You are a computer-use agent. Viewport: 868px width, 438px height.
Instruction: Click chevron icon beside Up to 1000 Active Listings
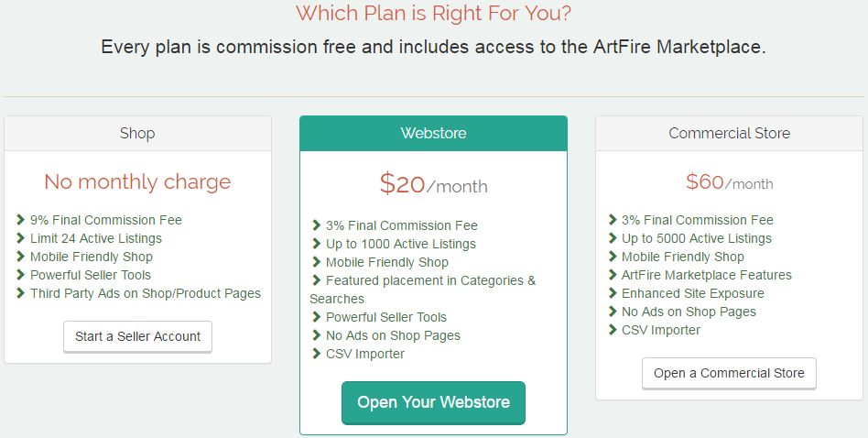(x=316, y=244)
